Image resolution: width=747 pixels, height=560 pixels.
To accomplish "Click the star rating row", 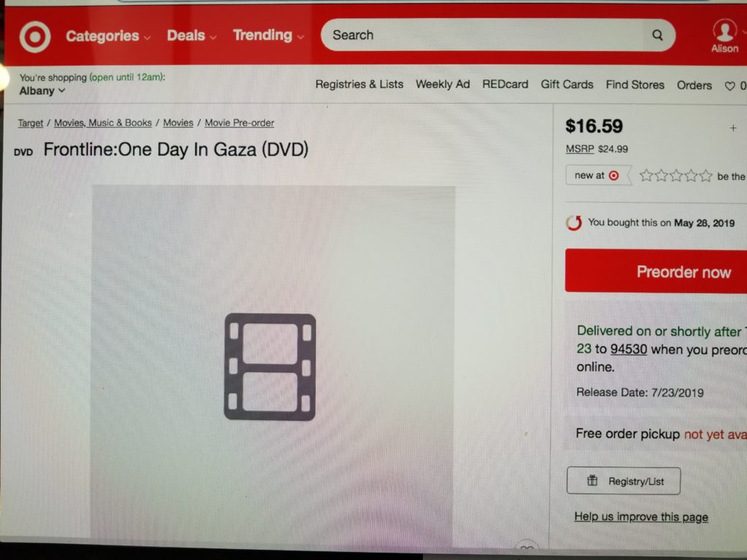I will (x=676, y=176).
